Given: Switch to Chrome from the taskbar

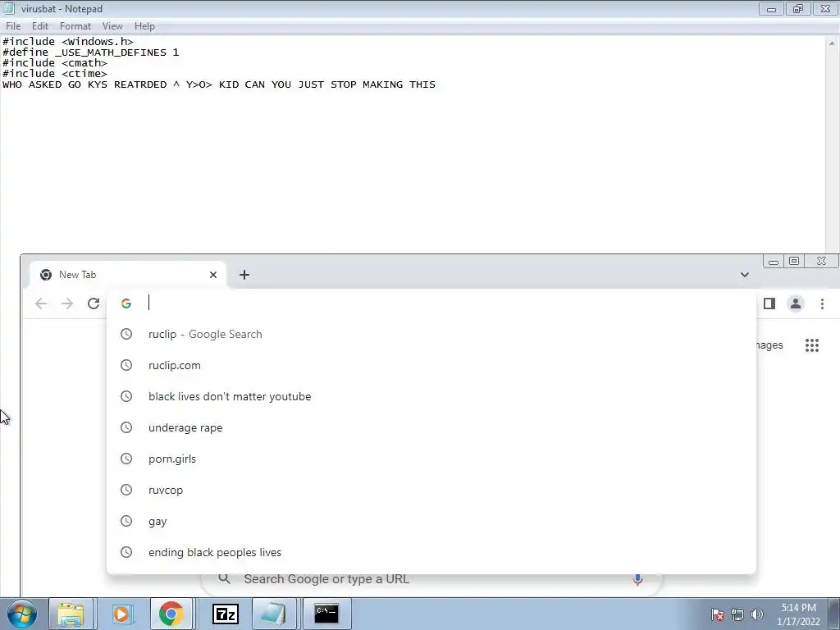Looking at the screenshot, I should 171,614.
